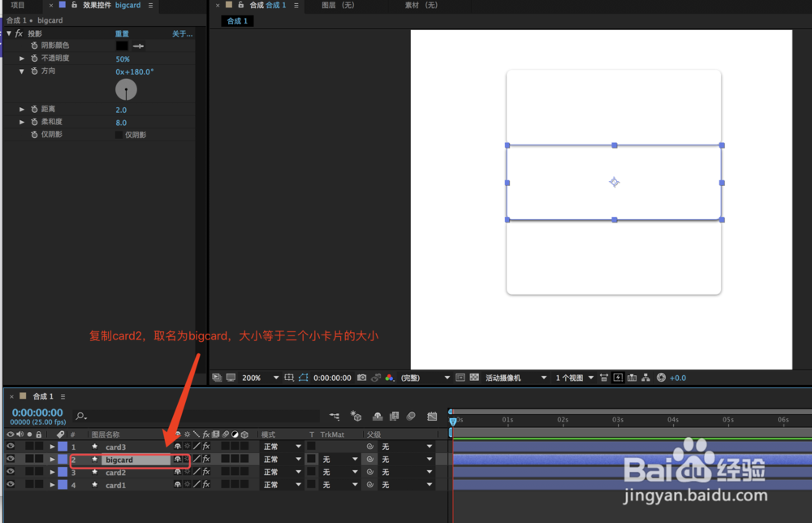Image resolution: width=812 pixels, height=523 pixels.
Task: Click the stopwatch for 方向
Action: (x=34, y=71)
